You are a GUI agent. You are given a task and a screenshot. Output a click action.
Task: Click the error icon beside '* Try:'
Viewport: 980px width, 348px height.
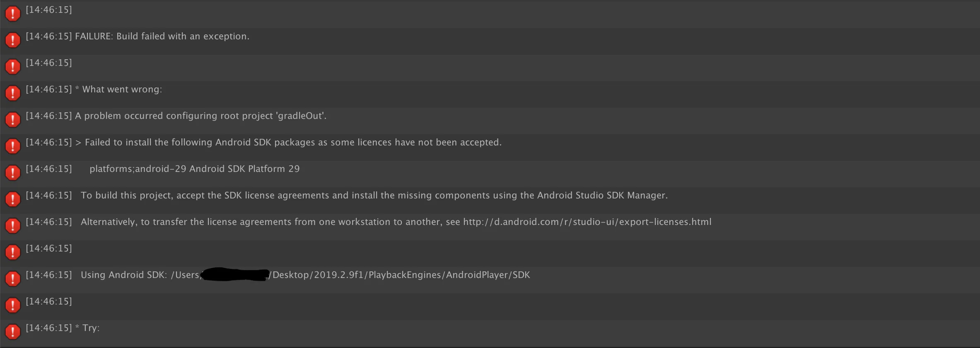[13, 332]
